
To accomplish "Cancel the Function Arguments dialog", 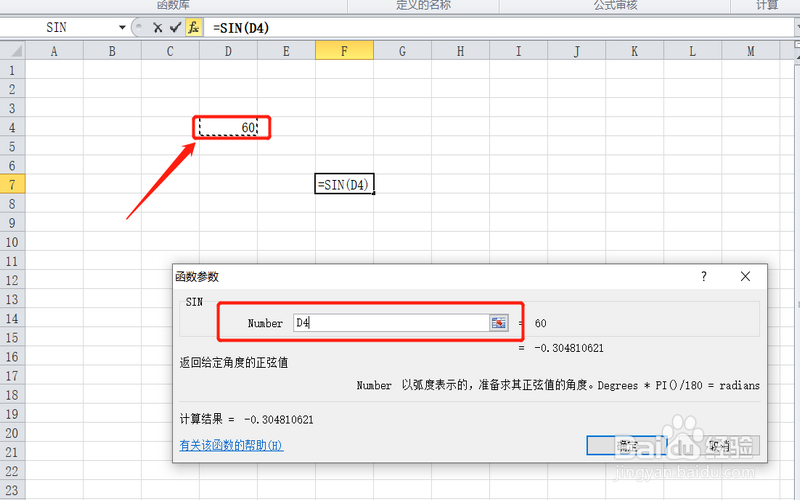I will [x=719, y=445].
